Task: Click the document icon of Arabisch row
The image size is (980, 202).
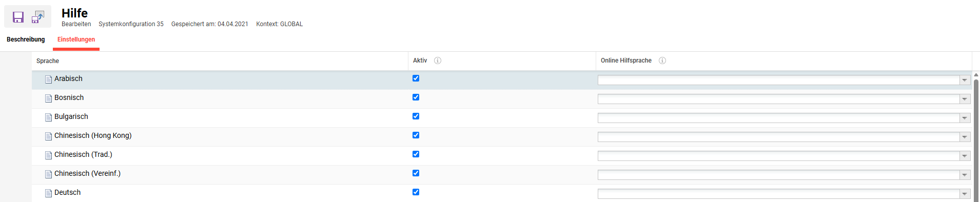Action: pyautogui.click(x=48, y=79)
